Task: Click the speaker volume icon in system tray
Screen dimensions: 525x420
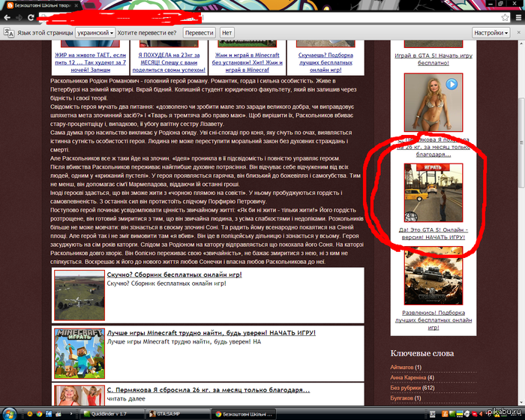Action: [x=481, y=414]
